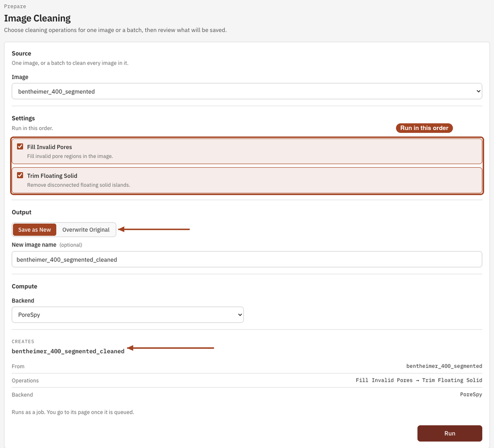
Task: Click the New image name input field
Action: point(247,259)
